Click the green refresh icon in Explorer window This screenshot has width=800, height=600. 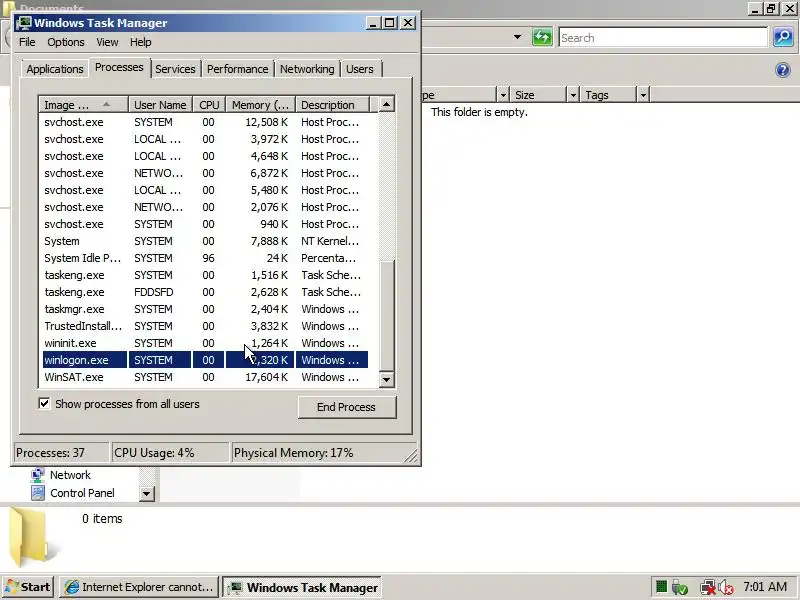tap(542, 37)
